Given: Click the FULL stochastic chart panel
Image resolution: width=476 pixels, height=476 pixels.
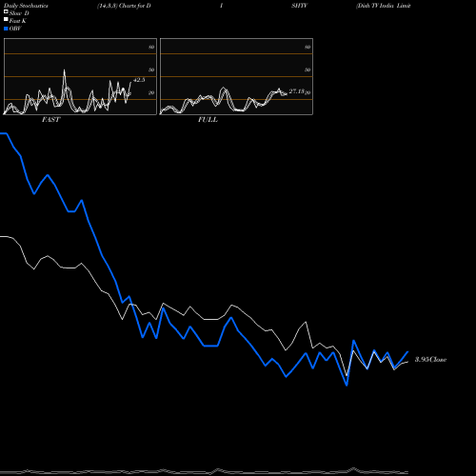Looking at the screenshot, I should point(236,76).
